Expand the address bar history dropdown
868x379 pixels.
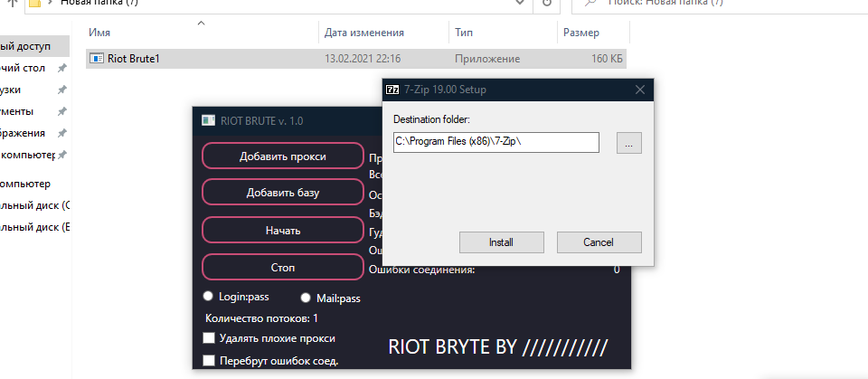pos(521,4)
